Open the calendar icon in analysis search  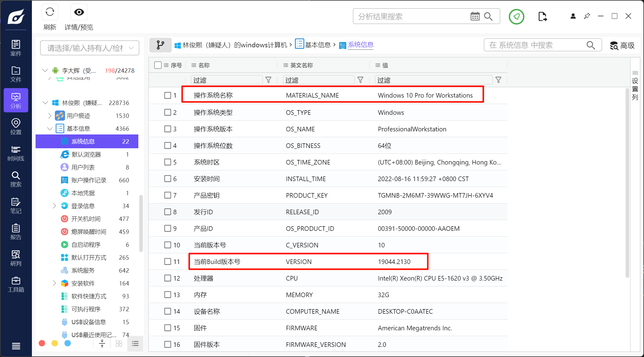coord(475,16)
